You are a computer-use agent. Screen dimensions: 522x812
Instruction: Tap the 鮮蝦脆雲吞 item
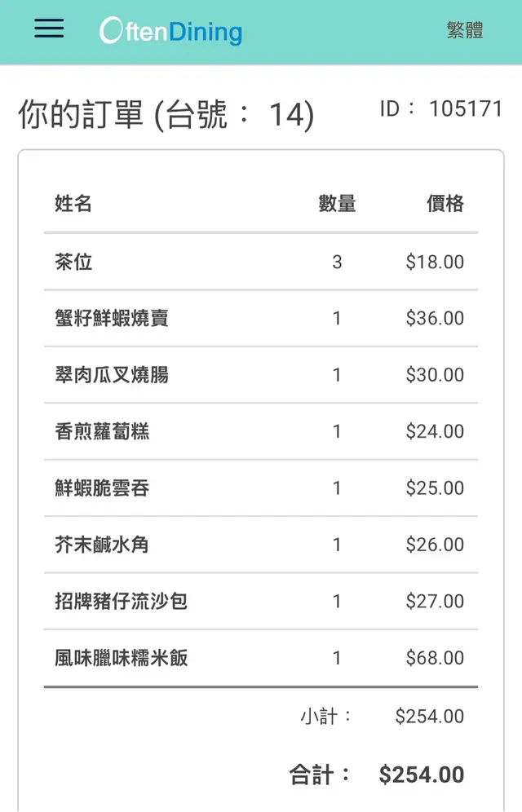[102, 488]
